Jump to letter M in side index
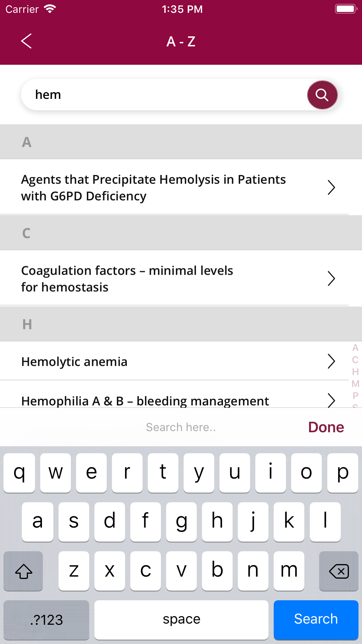 coord(355,384)
